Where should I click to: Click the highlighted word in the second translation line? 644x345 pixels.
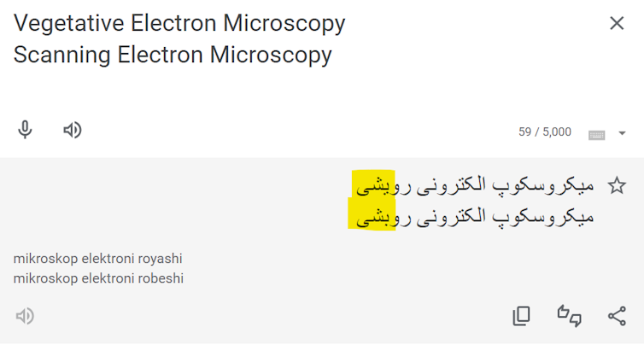coord(371,216)
